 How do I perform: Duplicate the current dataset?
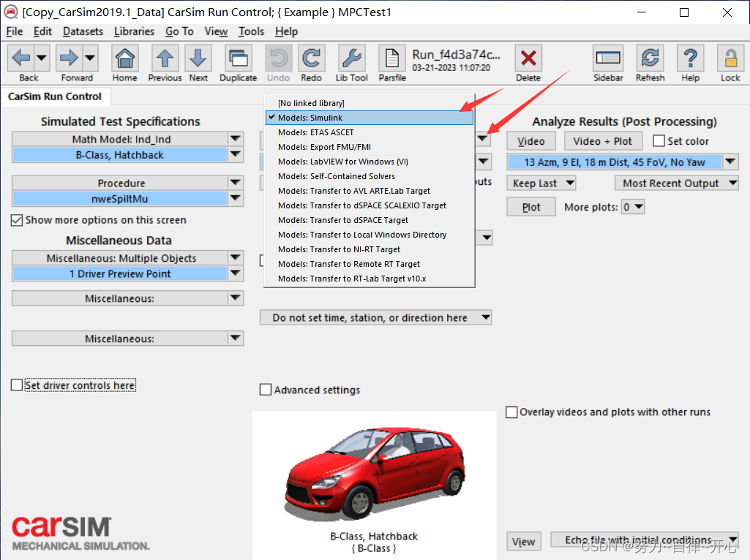[239, 58]
